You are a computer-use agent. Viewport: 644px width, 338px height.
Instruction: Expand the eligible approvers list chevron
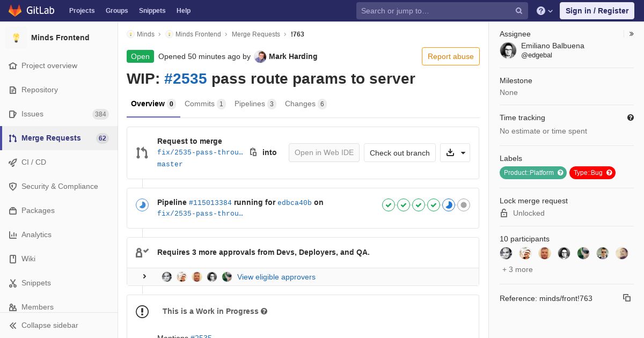144,276
